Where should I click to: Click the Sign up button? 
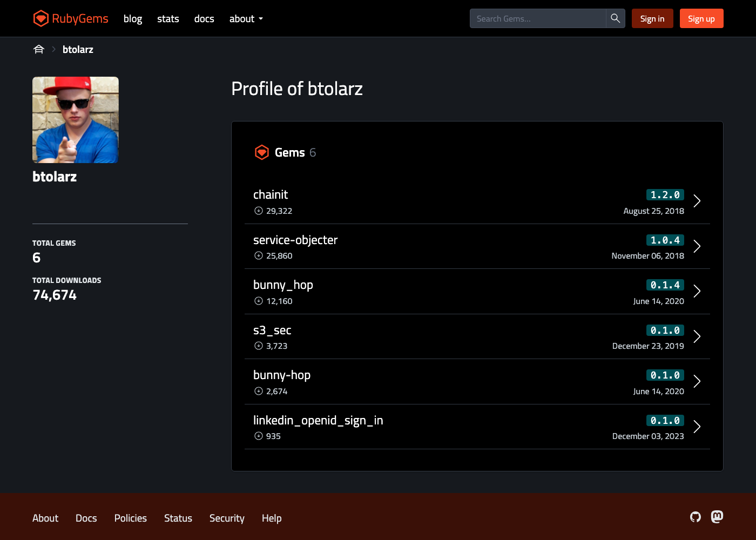pos(701,18)
